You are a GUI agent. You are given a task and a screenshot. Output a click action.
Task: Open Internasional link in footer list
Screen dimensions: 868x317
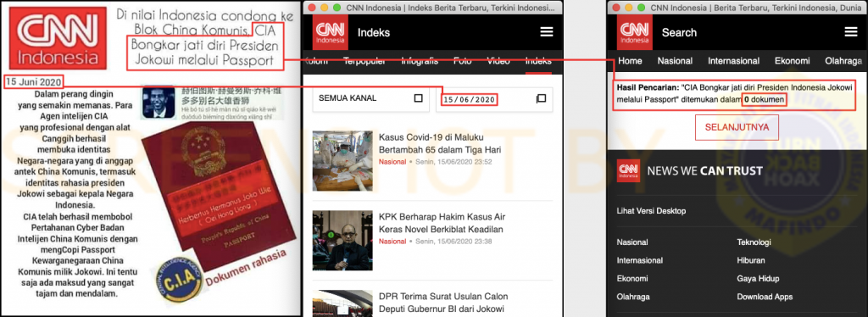coord(639,260)
